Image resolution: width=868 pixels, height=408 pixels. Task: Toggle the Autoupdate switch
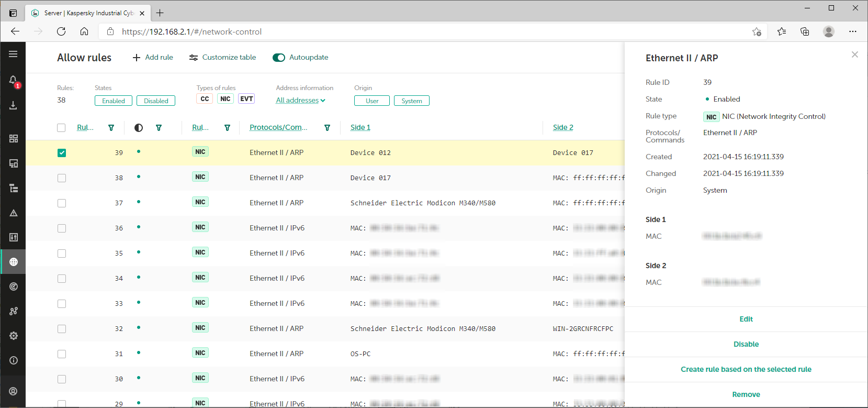(x=279, y=58)
